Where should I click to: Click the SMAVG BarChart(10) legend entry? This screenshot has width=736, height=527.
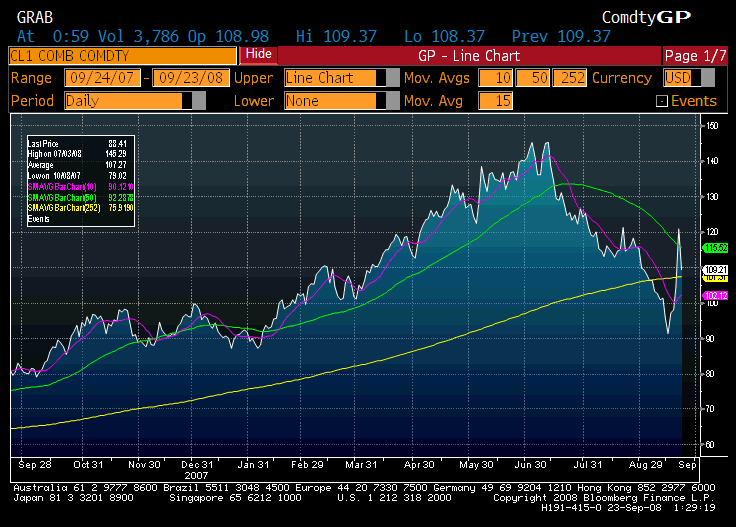point(80,187)
